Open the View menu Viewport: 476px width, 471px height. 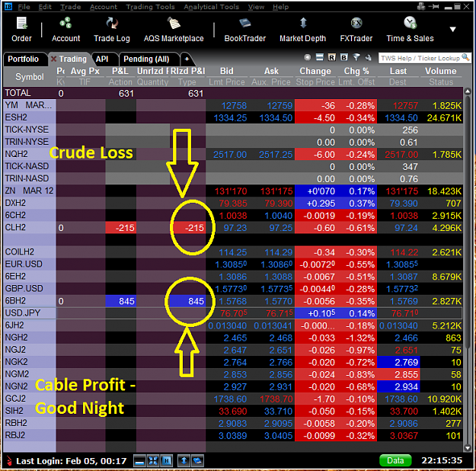click(256, 7)
